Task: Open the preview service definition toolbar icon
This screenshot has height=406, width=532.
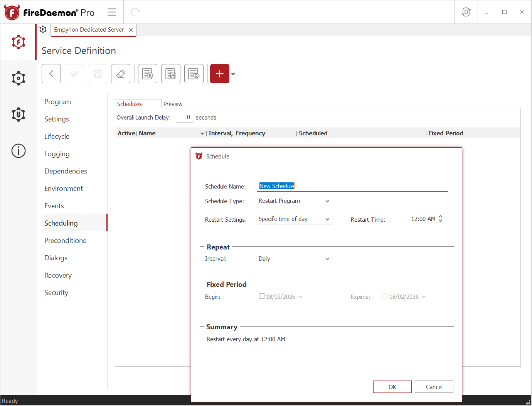Action: [x=194, y=74]
